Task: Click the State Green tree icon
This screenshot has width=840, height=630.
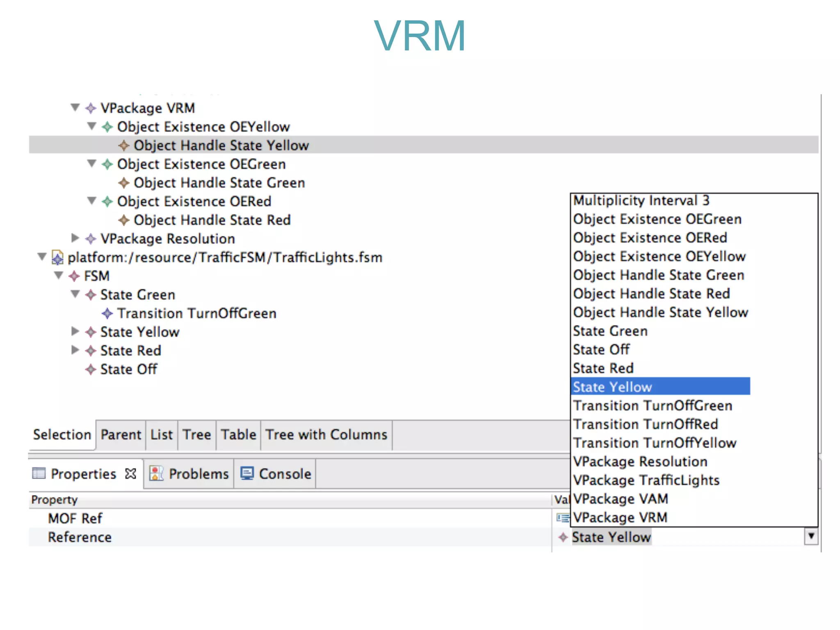Action: 90,295
